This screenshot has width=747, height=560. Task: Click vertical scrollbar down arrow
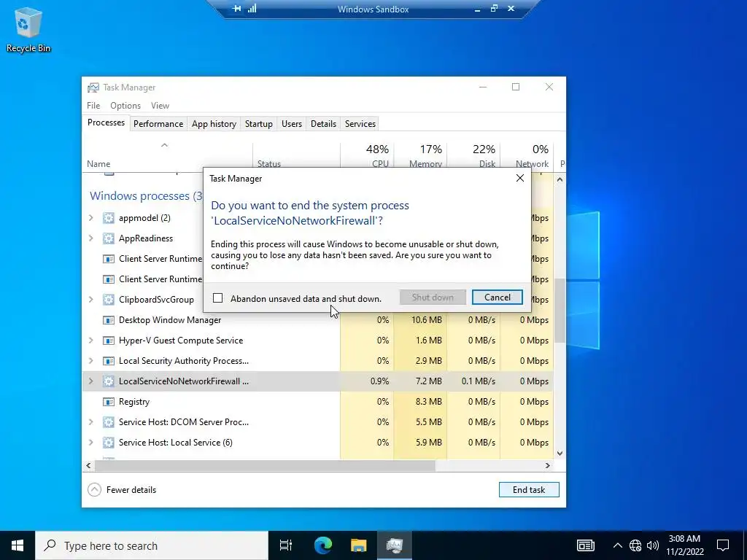click(x=560, y=453)
